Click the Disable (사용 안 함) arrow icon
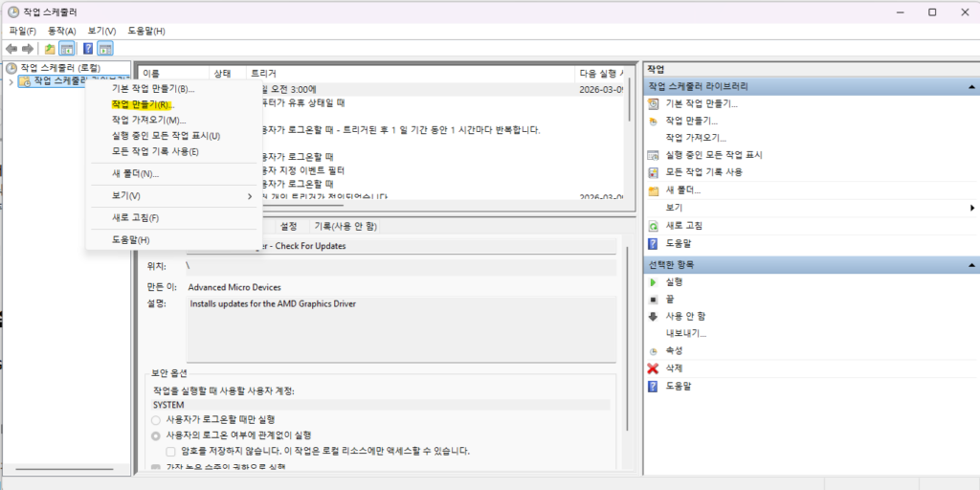The width and height of the screenshot is (980, 490). (x=654, y=316)
